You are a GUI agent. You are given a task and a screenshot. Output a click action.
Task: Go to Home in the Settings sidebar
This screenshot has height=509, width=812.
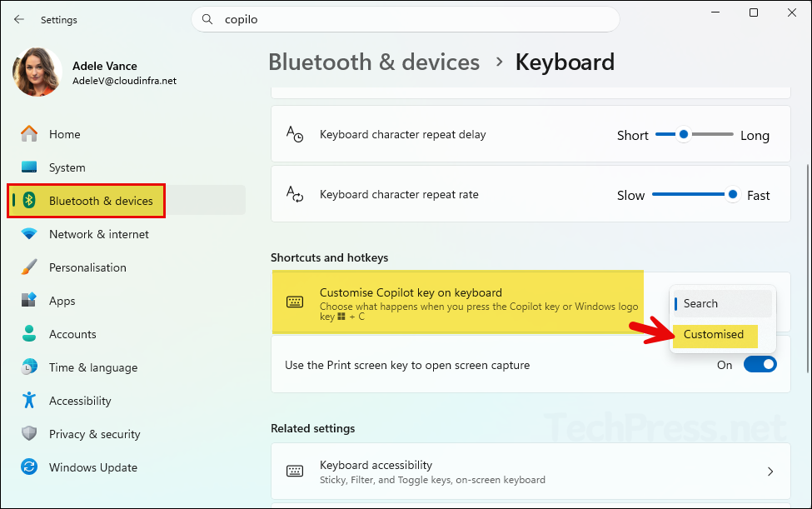pos(64,134)
